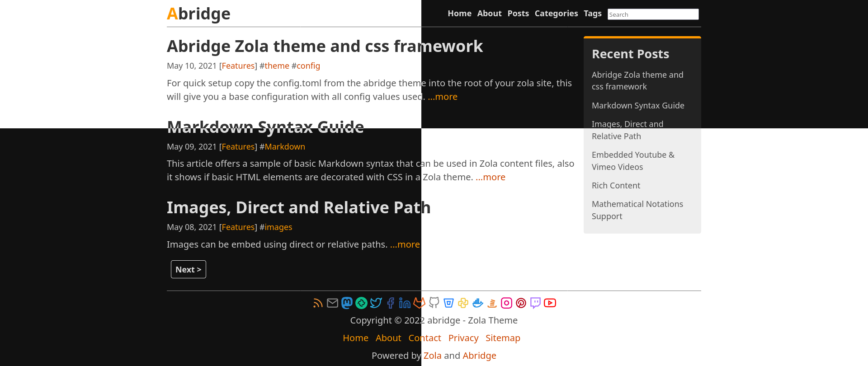Click Features category on May 08 post

tap(238, 227)
